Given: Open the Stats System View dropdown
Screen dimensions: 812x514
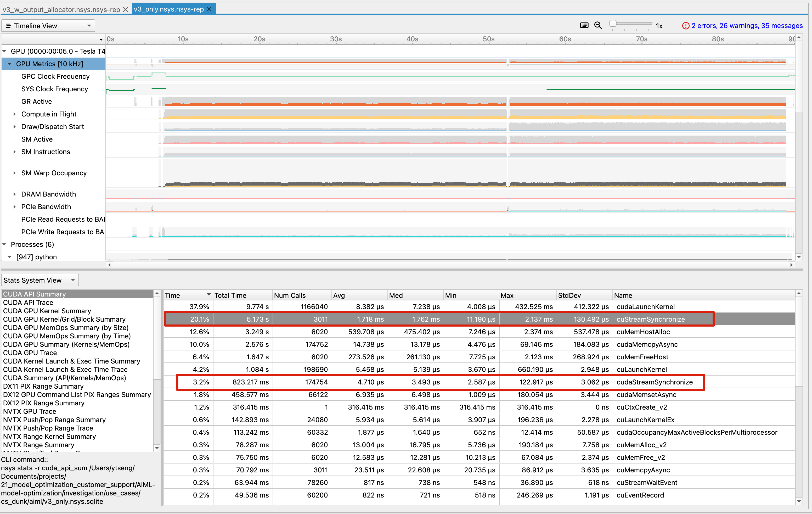Looking at the screenshot, I should point(73,280).
